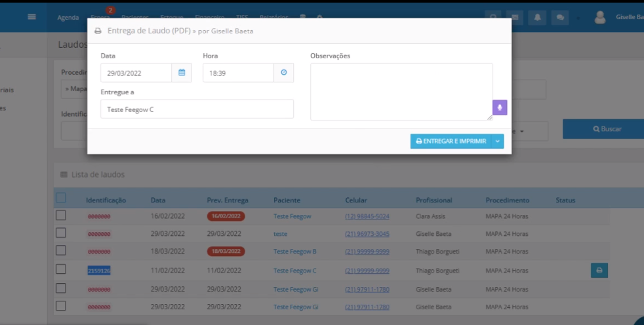Check the row for patient Teste Feegow C
This screenshot has width=644, height=325.
(61, 269)
